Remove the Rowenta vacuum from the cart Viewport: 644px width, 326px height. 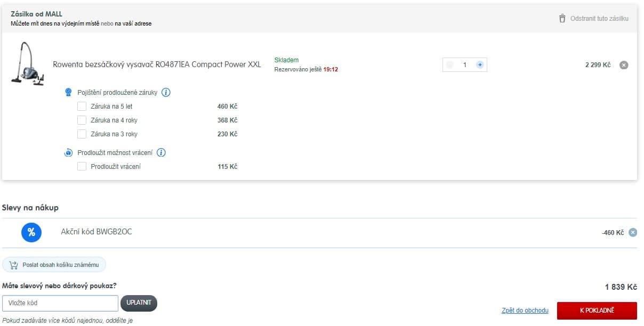coord(624,65)
